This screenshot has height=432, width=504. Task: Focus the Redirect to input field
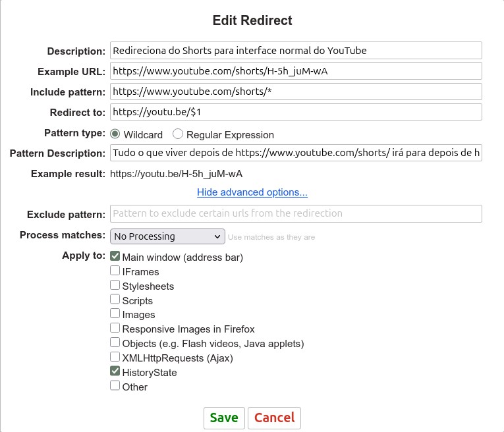click(296, 112)
